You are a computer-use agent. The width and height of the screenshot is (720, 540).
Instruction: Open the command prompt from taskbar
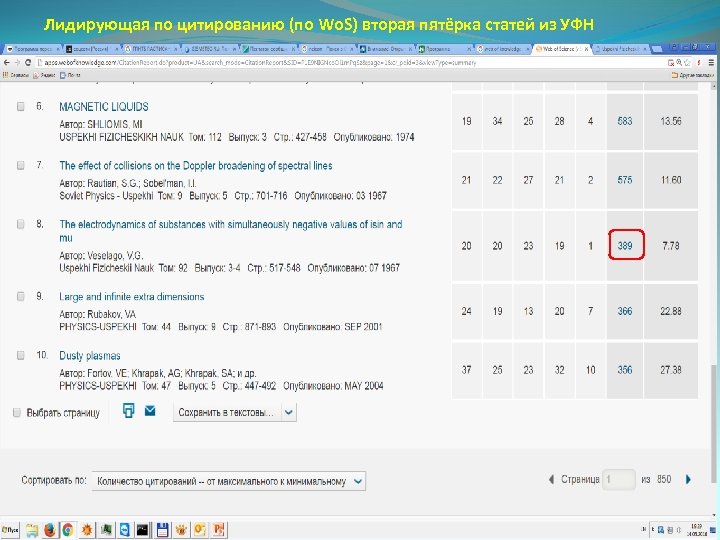click(x=143, y=530)
